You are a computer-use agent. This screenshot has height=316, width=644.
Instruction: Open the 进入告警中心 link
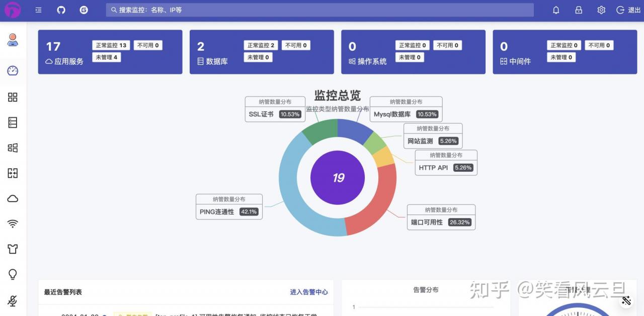[309, 292]
